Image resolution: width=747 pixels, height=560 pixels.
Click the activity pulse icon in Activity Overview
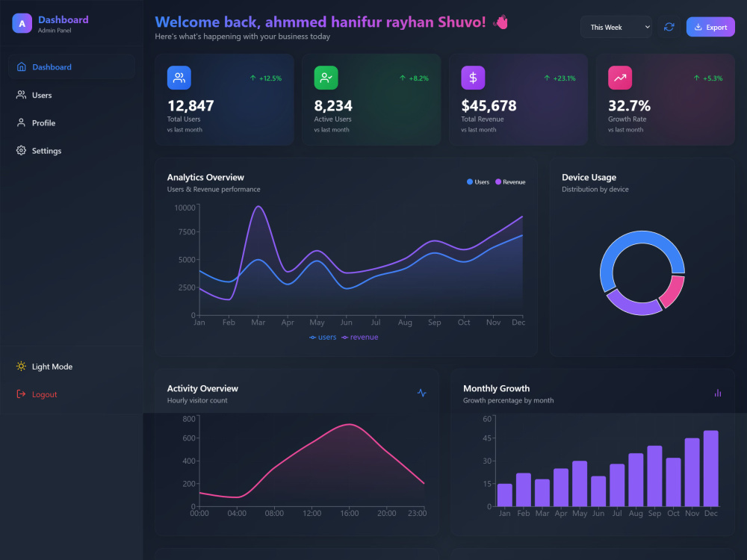(421, 393)
